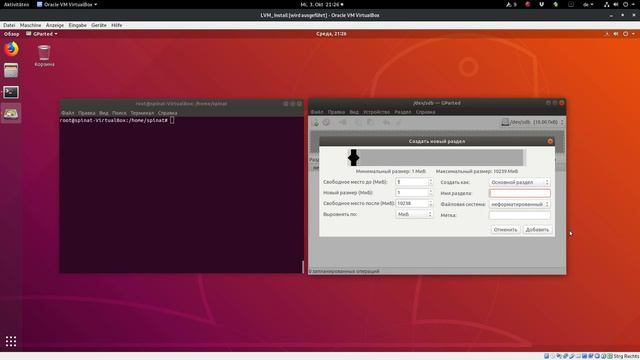Open Firefox from the Ubuntu dock
640x360 pixels.
tap(11, 49)
